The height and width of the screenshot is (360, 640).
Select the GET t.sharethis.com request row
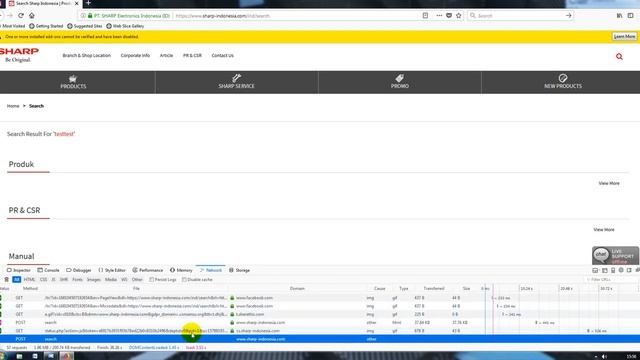[x=320, y=314]
